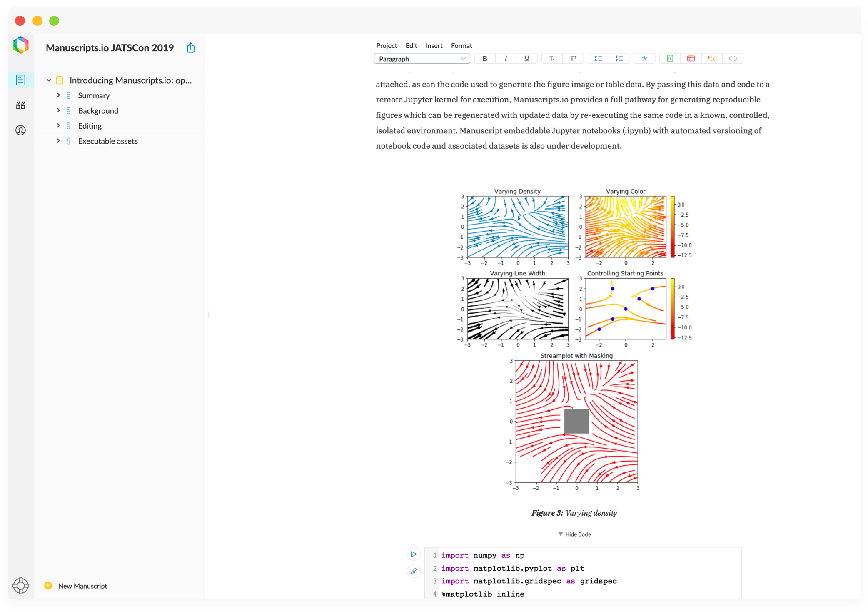Insert a figure panel
The height and width of the screenshot is (614, 868).
[670, 59]
